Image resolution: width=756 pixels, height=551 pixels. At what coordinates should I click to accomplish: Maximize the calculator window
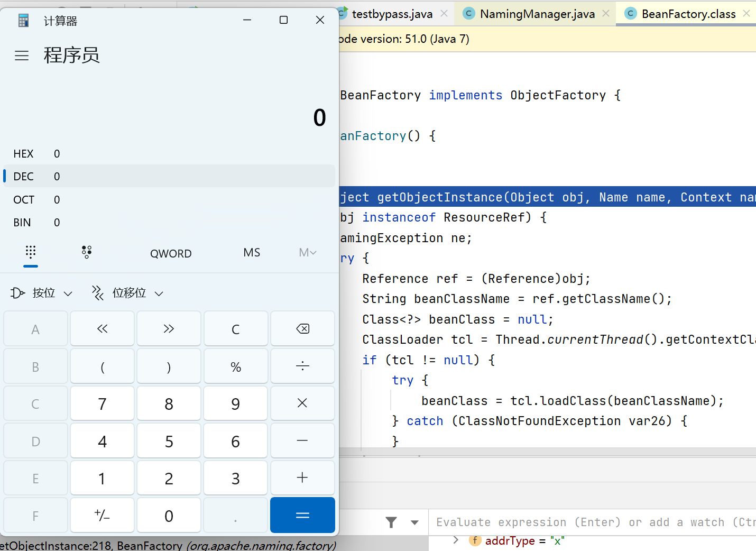pyautogui.click(x=283, y=20)
